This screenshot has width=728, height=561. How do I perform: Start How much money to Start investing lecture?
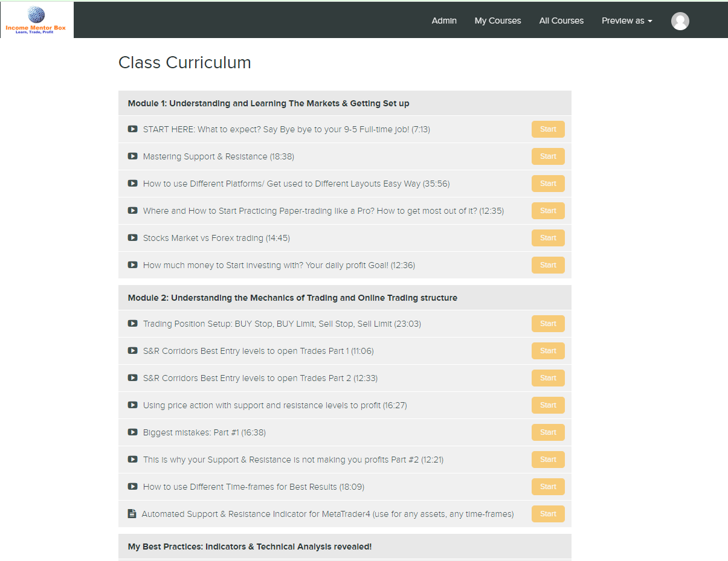point(548,265)
